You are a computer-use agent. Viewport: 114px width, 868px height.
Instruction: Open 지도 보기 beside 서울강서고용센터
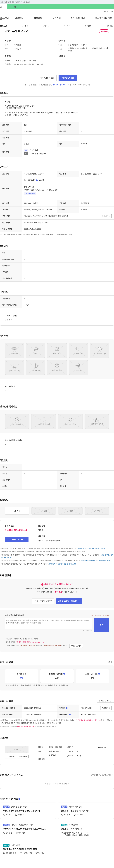click(106, 708)
